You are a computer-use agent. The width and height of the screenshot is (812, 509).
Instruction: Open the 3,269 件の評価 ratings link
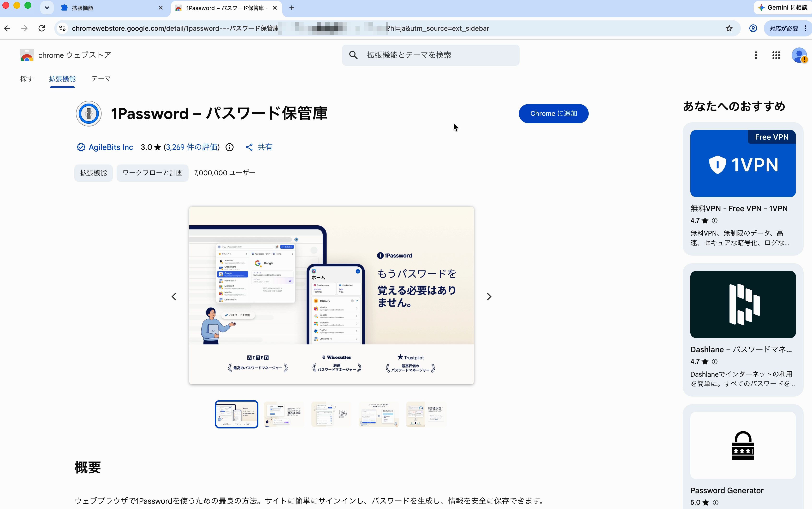coord(192,147)
